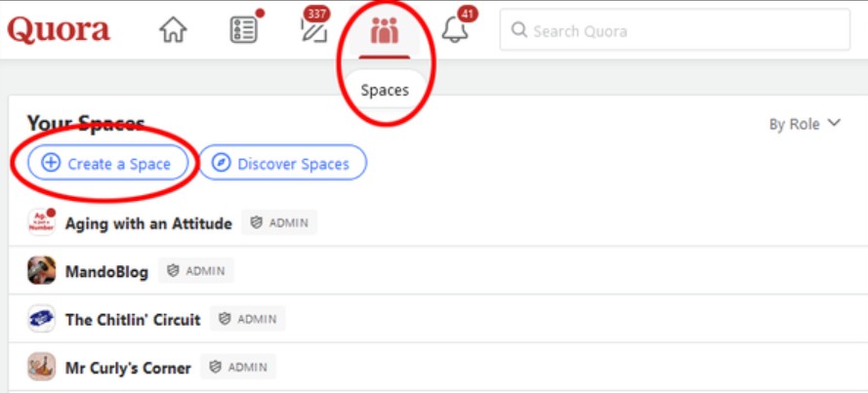Image resolution: width=868 pixels, height=393 pixels.
Task: Click Mr Curly's Corner avatar thumbnail
Action: click(42, 367)
